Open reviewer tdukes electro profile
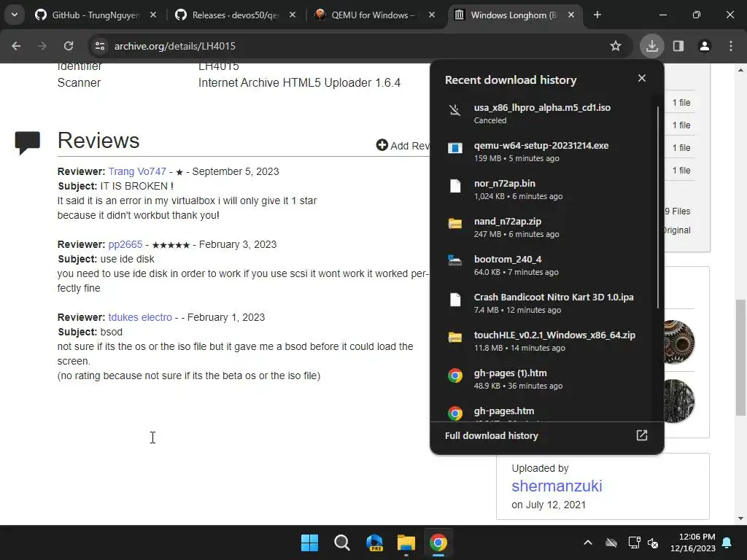 tap(140, 317)
